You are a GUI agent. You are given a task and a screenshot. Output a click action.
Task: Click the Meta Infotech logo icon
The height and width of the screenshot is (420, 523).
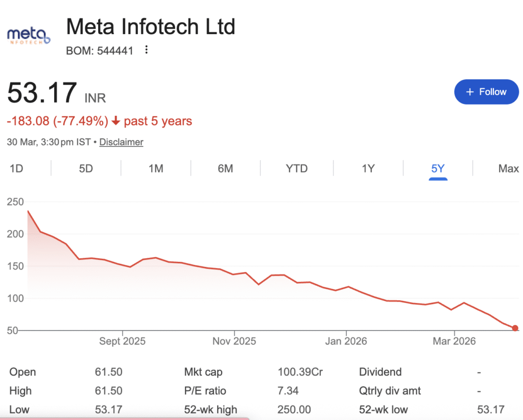(29, 35)
